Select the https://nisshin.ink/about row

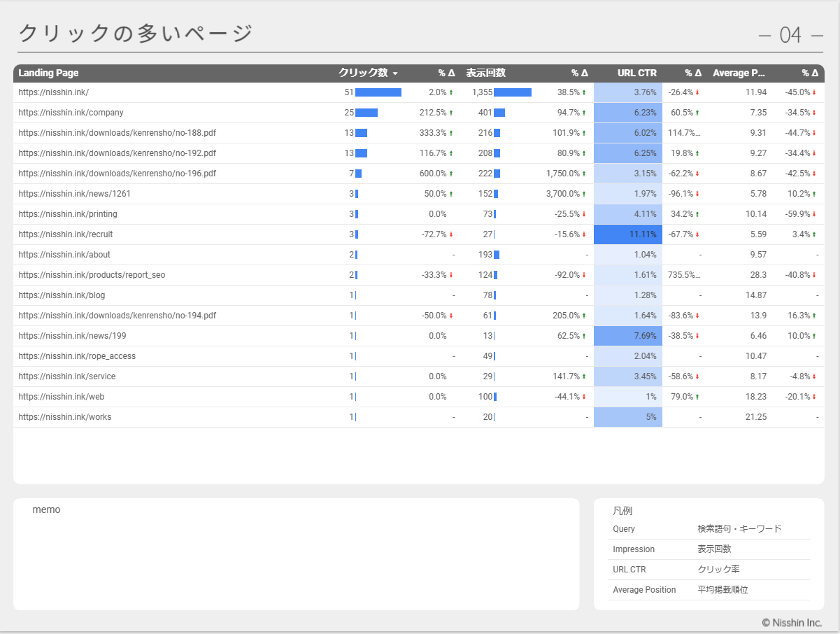(x=418, y=255)
